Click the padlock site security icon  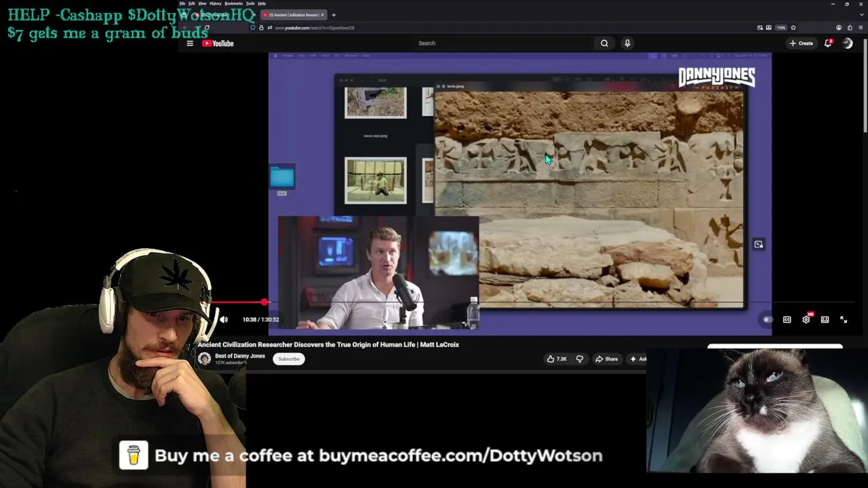click(261, 28)
